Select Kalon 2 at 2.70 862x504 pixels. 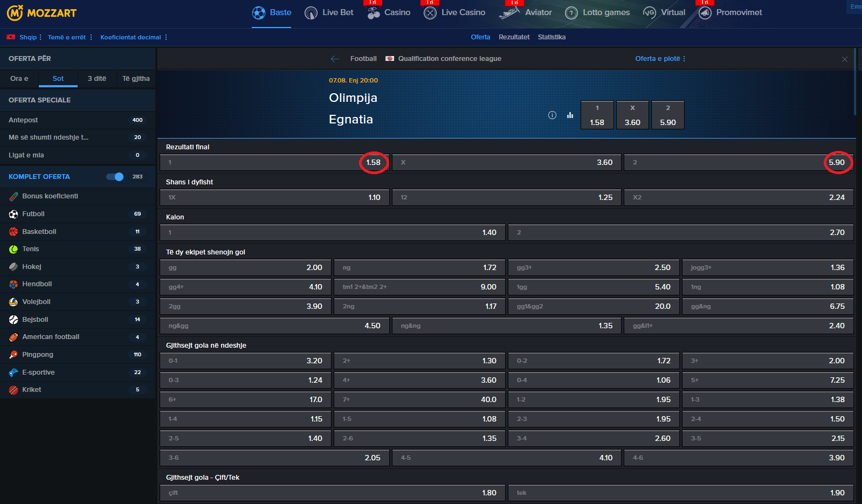(681, 232)
